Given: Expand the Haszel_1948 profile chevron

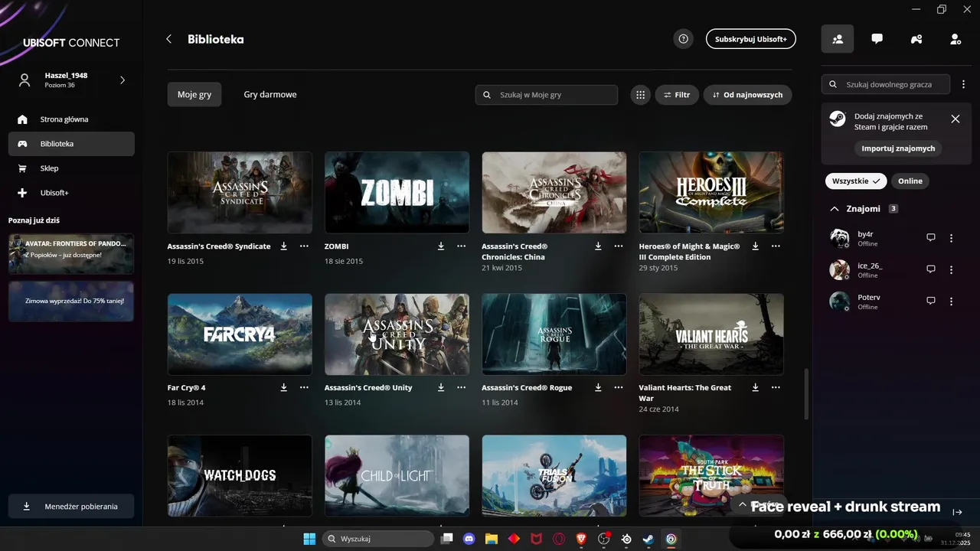Looking at the screenshot, I should click(x=122, y=80).
